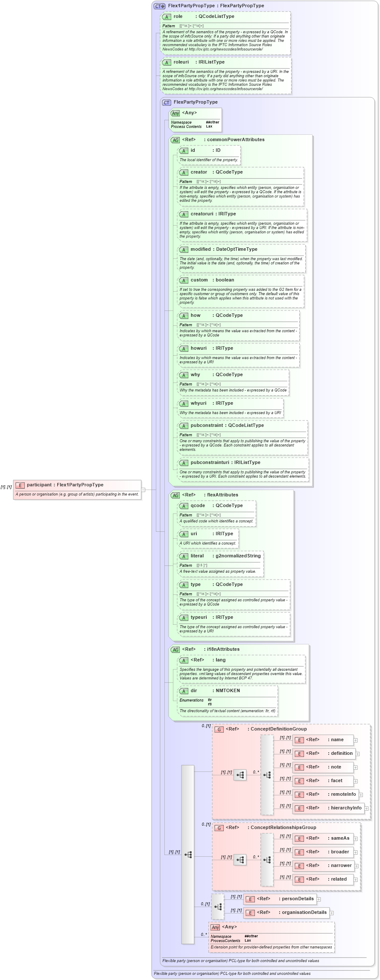Click the A icon of pubconstrainturi attribute
The width and height of the screenshot is (380, 980).
(x=184, y=463)
